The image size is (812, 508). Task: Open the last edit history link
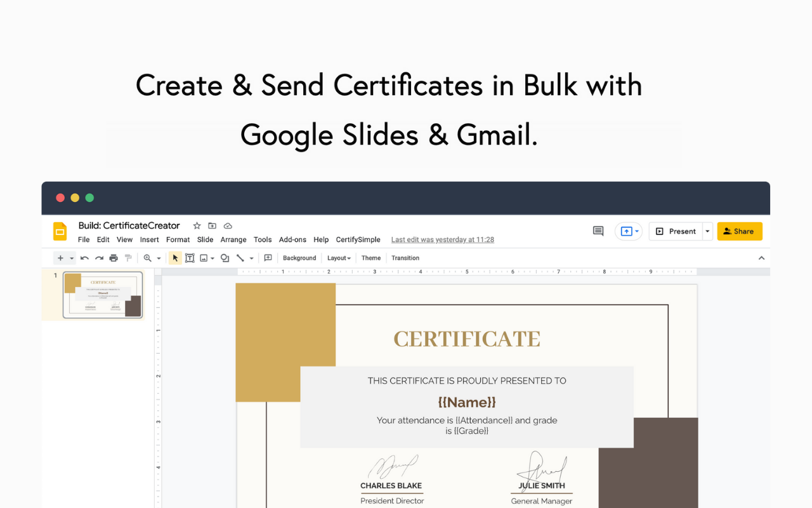(443, 239)
